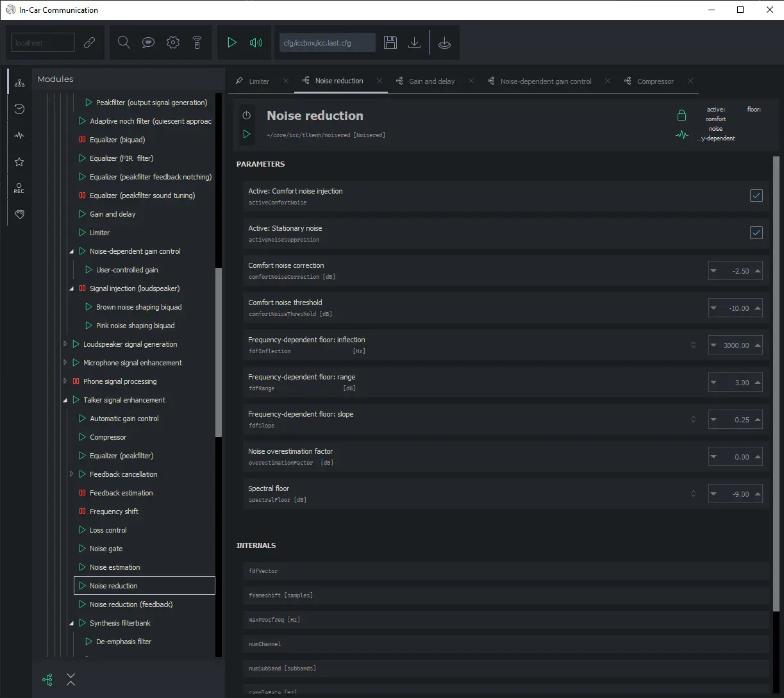Click the up-down arrows beside the fdfSlope field
784x698 pixels.
pos(693,419)
